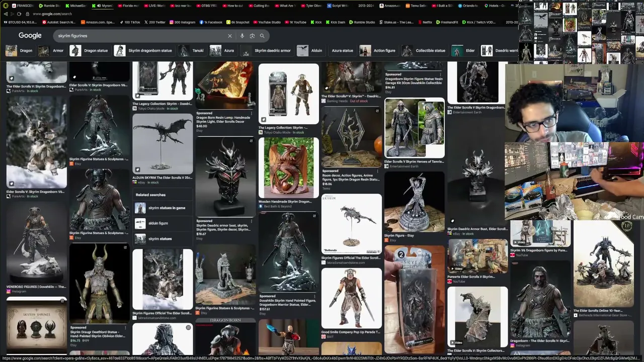Click the browser back arrow
The width and height of the screenshot is (644, 362).
pos(6,14)
